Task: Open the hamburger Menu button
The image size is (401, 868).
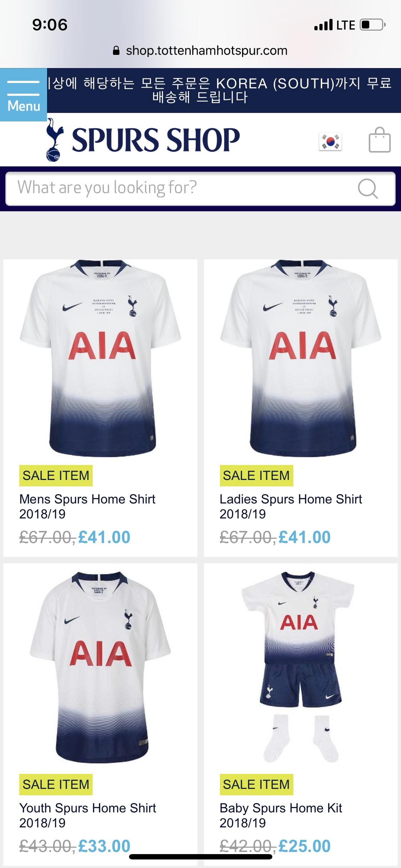Action: (24, 95)
